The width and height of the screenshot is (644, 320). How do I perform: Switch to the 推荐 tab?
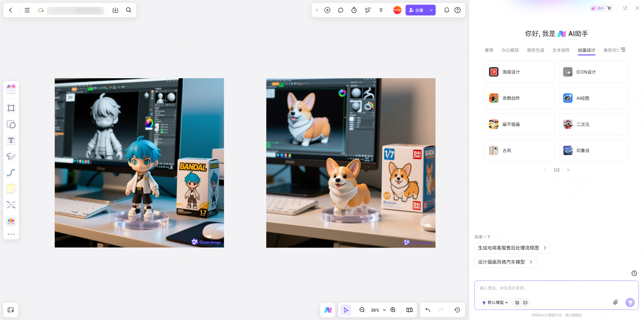[489, 50]
